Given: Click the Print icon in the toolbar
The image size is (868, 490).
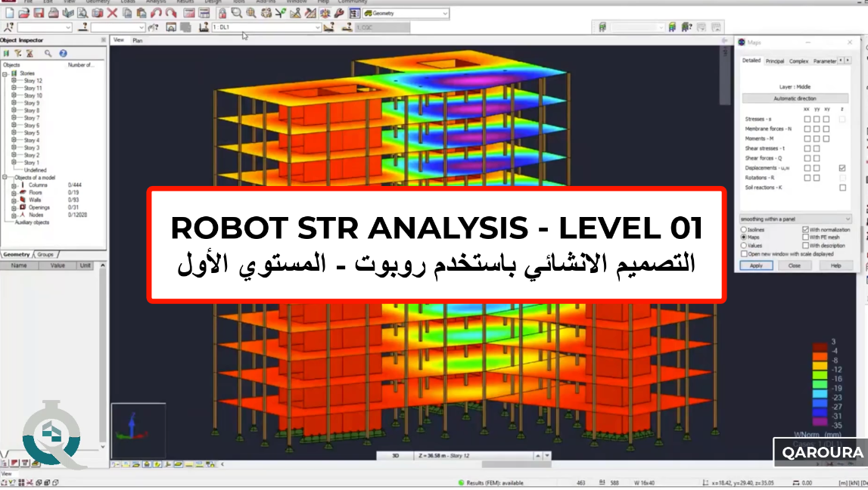Looking at the screenshot, I should tap(53, 14).
